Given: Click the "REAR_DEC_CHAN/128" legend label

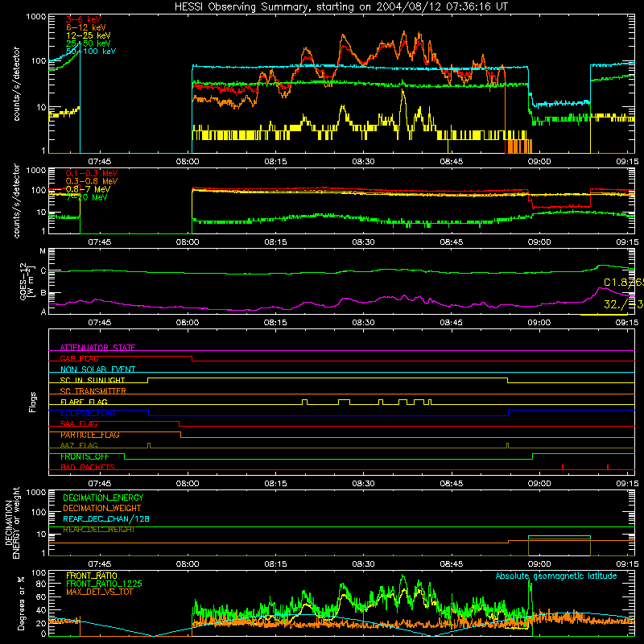Looking at the screenshot, I should pos(106,518).
